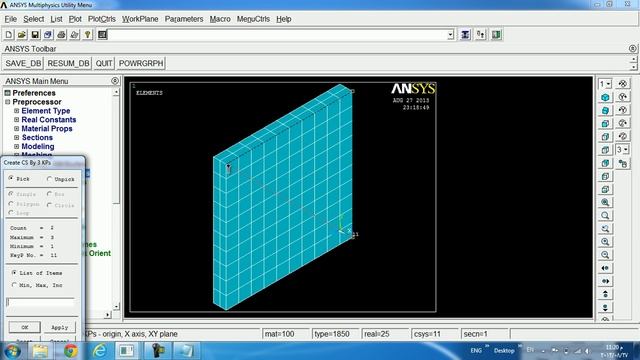Open the WorkPlane menu
The height and width of the screenshot is (360, 640).
[x=140, y=19]
